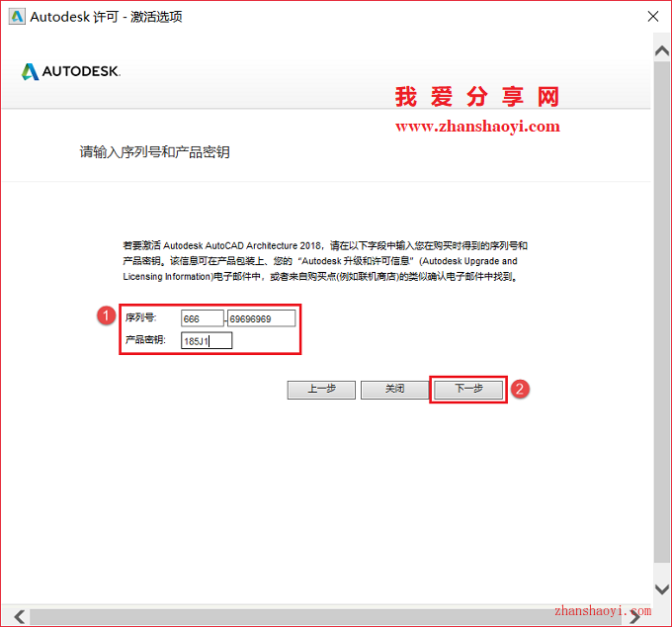Image resolution: width=672 pixels, height=627 pixels.
Task: Click the heading 请输入序列号和产品密钥
Action: 155,152
